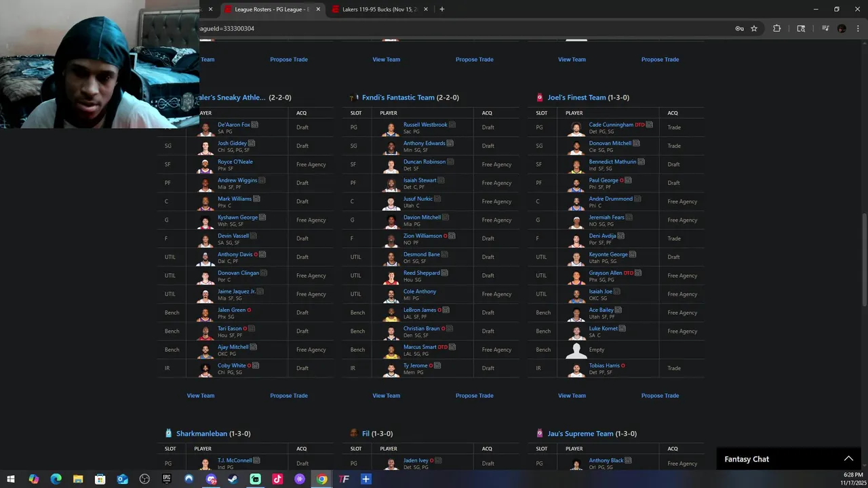Open the Epic Games launcher taskbar icon
This screenshot has width=868, height=488.
click(167, 479)
